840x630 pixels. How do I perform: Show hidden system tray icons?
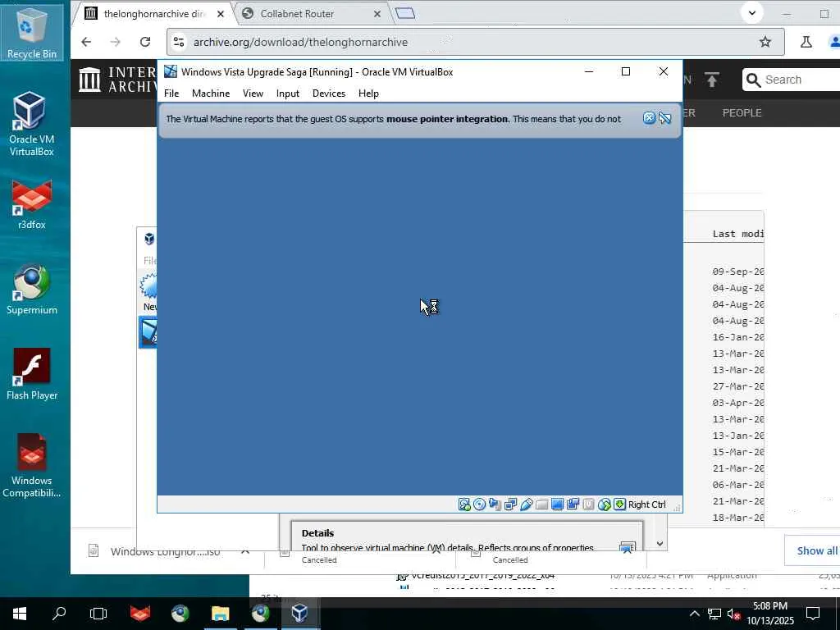tap(694, 614)
